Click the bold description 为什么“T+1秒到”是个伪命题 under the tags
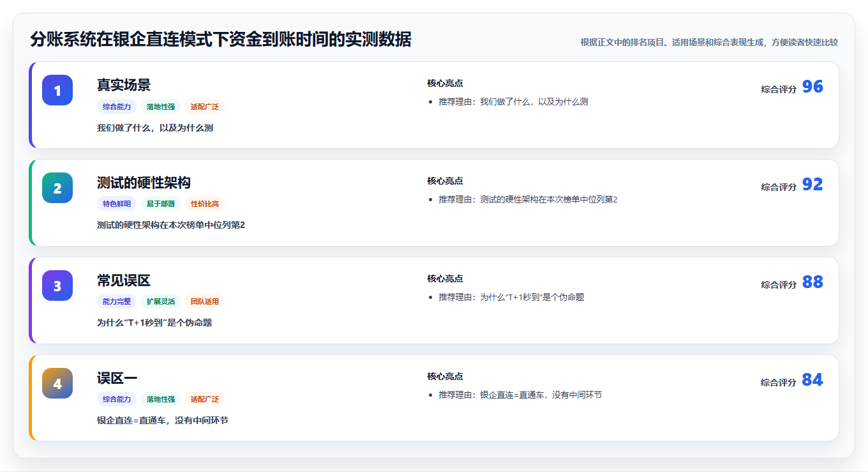868x472 pixels. coord(154,323)
